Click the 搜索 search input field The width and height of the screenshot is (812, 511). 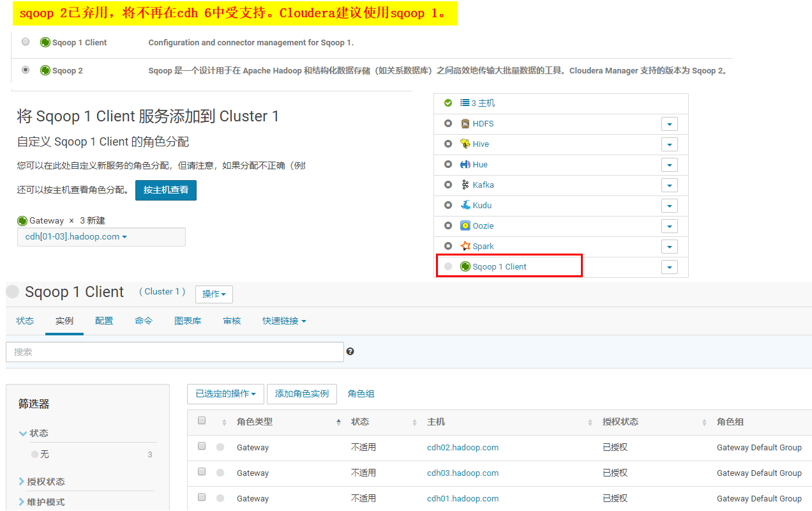tap(175, 352)
